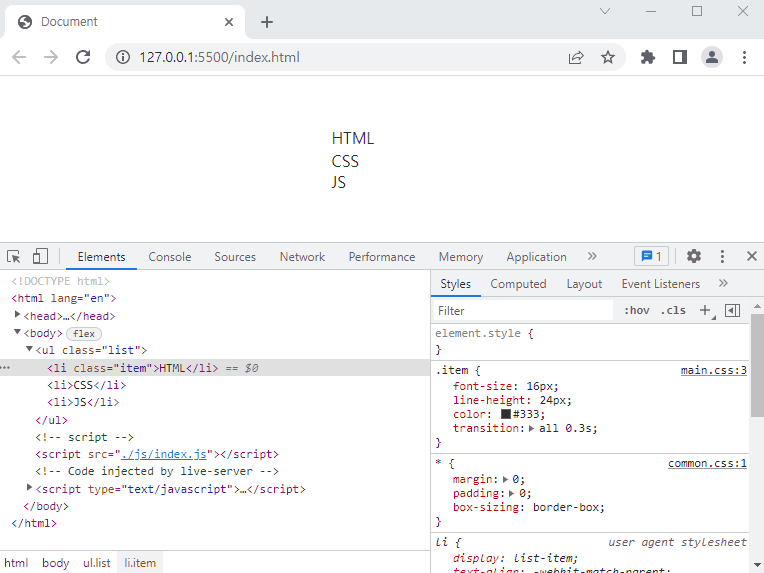
Task: Click the address bar URL
Action: 219,57
